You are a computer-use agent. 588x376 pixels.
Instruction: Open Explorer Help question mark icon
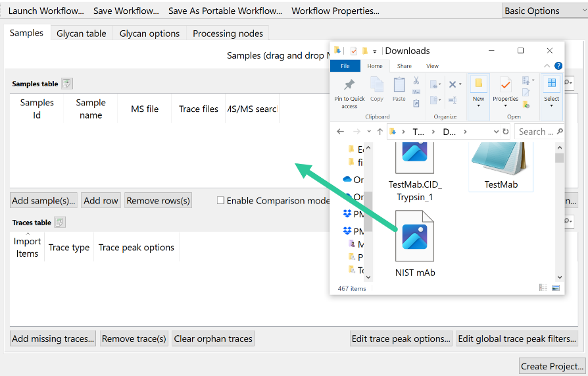(x=558, y=66)
